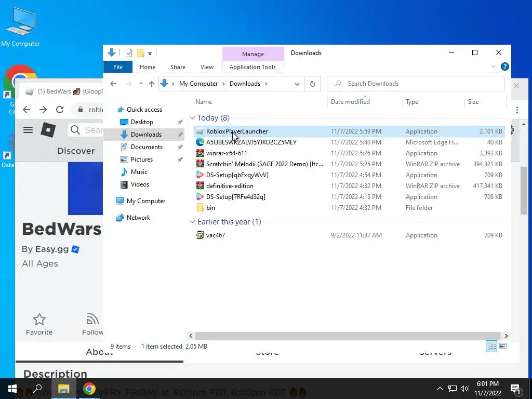Image resolution: width=532 pixels, height=399 pixels.
Task: Sort by the Type column
Action: pos(412,102)
